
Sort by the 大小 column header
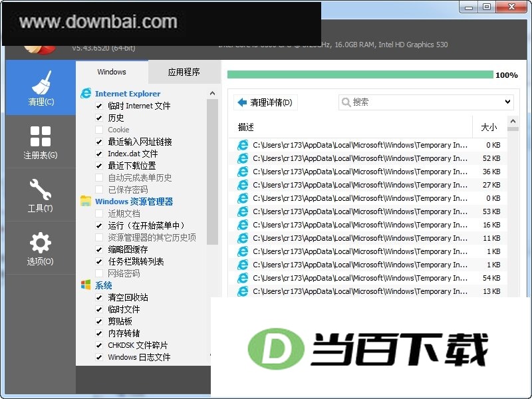click(489, 127)
